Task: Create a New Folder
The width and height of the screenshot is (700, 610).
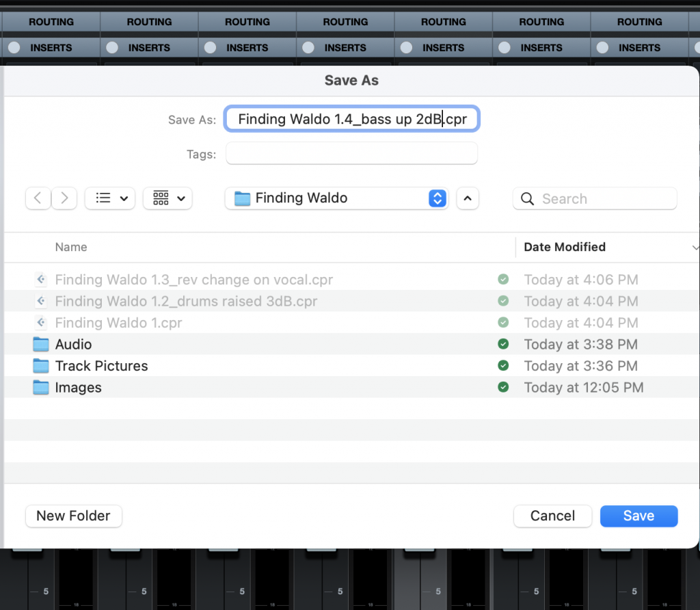Action: 74,516
